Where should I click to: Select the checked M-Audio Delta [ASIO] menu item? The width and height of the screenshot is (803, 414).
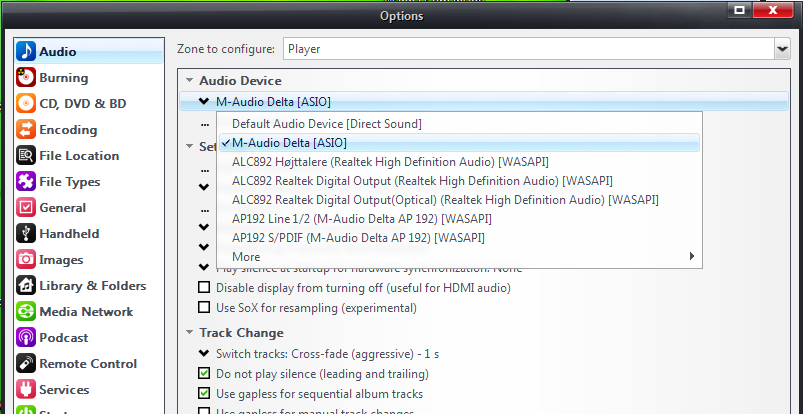[459, 142]
